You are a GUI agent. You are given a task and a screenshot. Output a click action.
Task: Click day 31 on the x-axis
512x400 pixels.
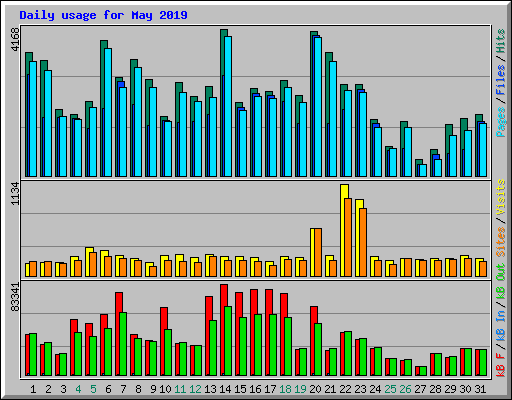point(480,389)
